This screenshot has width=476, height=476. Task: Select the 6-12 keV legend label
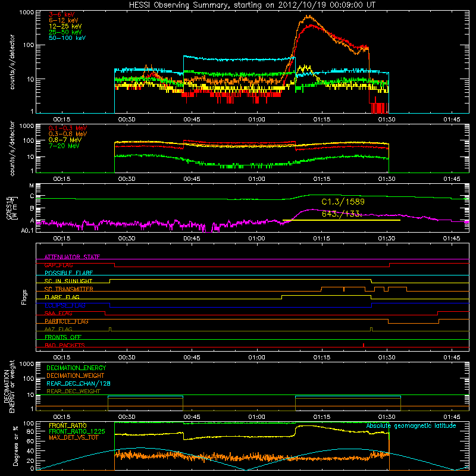click(64, 20)
